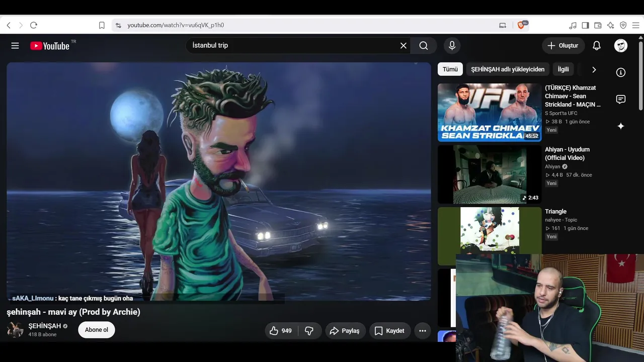Clear the search box text
Viewport: 644px width, 362px height.
coord(404,46)
